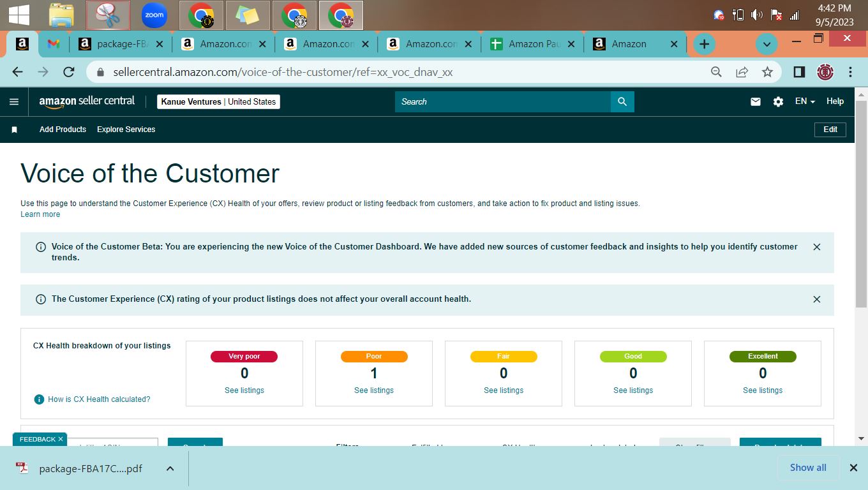The width and height of the screenshot is (868, 490).
Task: Open Explore Services
Action: click(x=126, y=130)
